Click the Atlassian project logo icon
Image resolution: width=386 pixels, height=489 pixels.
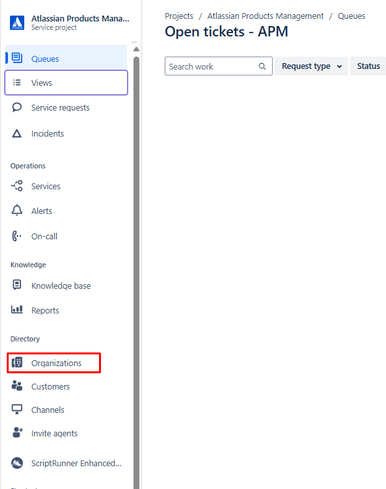[17, 22]
